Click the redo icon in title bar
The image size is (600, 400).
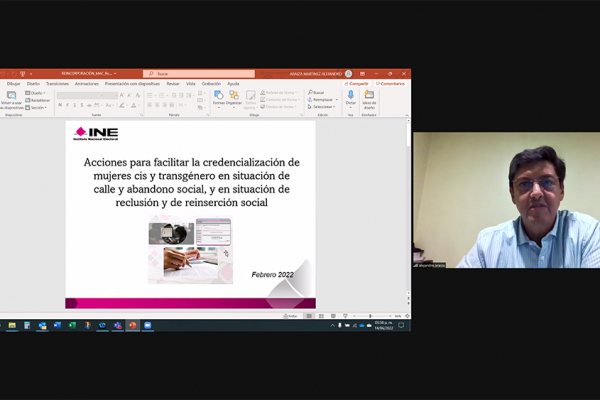pos(14,73)
